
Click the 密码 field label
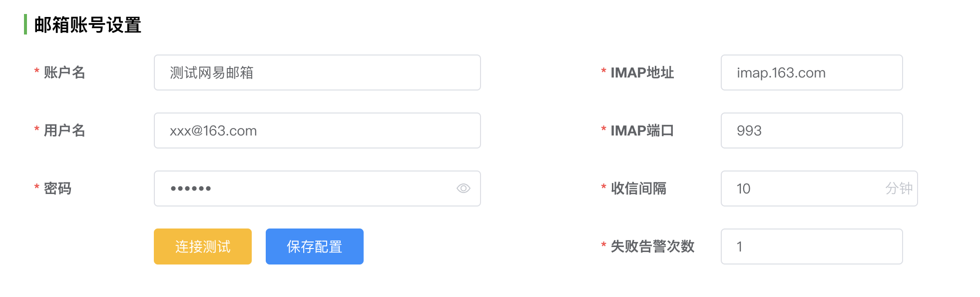pos(57,188)
